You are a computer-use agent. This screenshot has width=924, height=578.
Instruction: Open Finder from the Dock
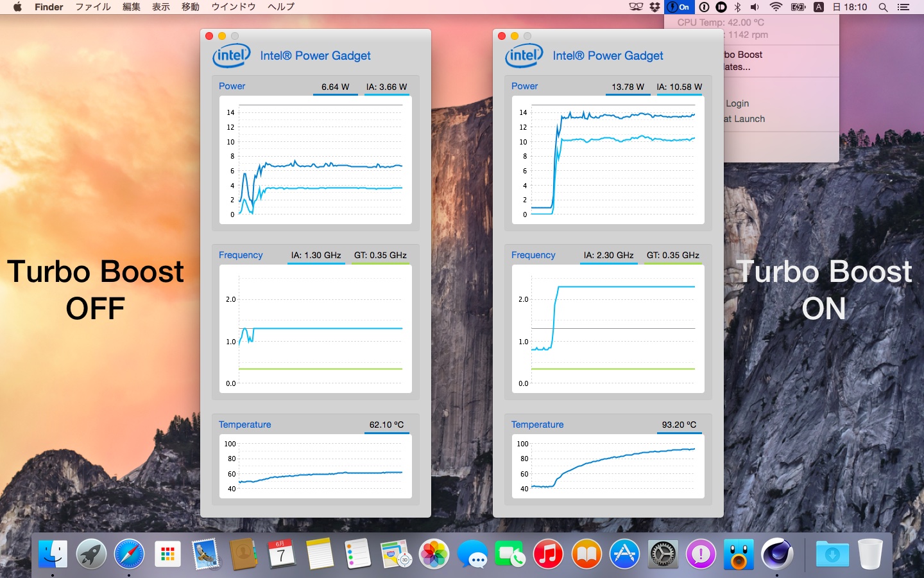click(53, 554)
